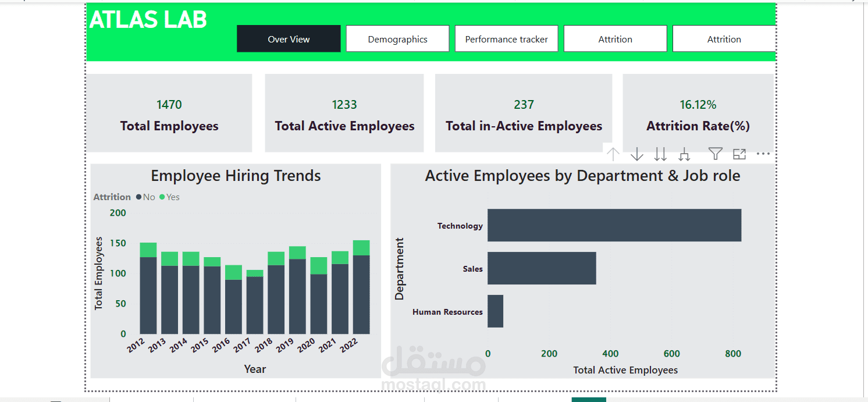Click the '16.12%' attrition value
The width and height of the screenshot is (868, 402).
(698, 105)
